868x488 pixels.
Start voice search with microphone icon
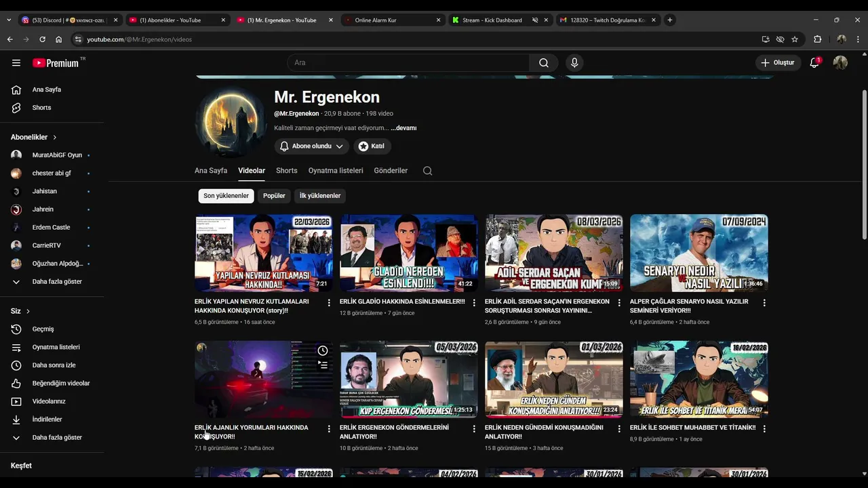click(x=574, y=62)
